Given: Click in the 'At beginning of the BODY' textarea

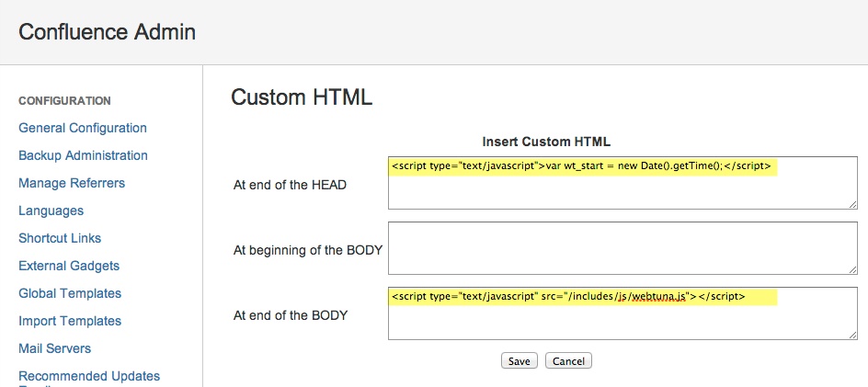Looking at the screenshot, I should [622, 248].
